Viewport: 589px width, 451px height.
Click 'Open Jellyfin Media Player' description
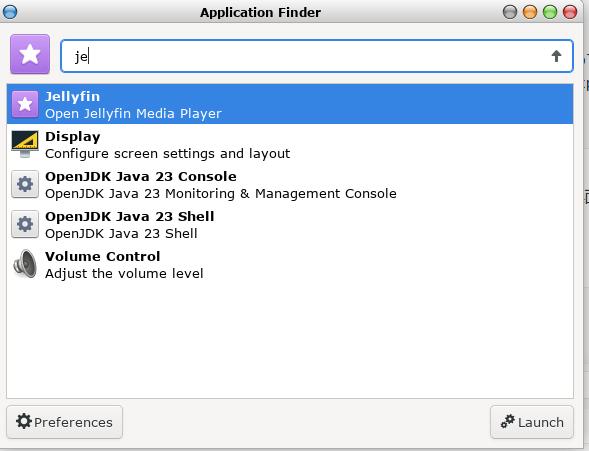point(133,114)
